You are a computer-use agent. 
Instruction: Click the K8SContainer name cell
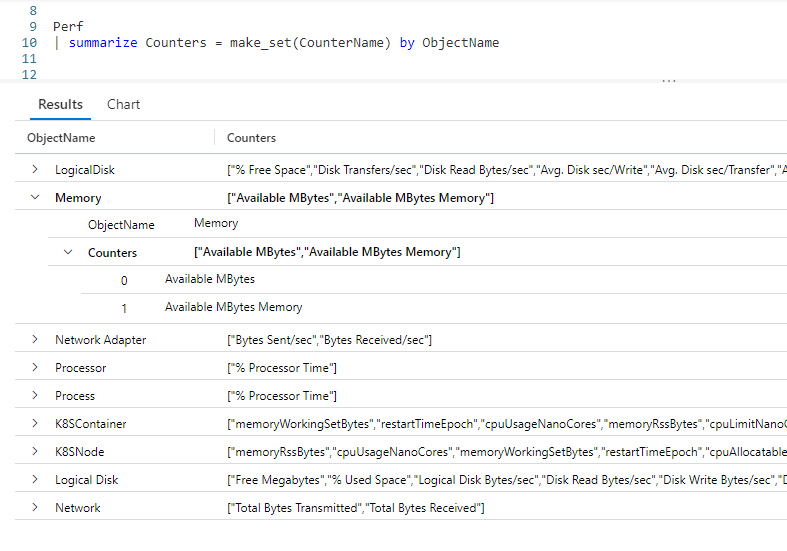(x=91, y=424)
